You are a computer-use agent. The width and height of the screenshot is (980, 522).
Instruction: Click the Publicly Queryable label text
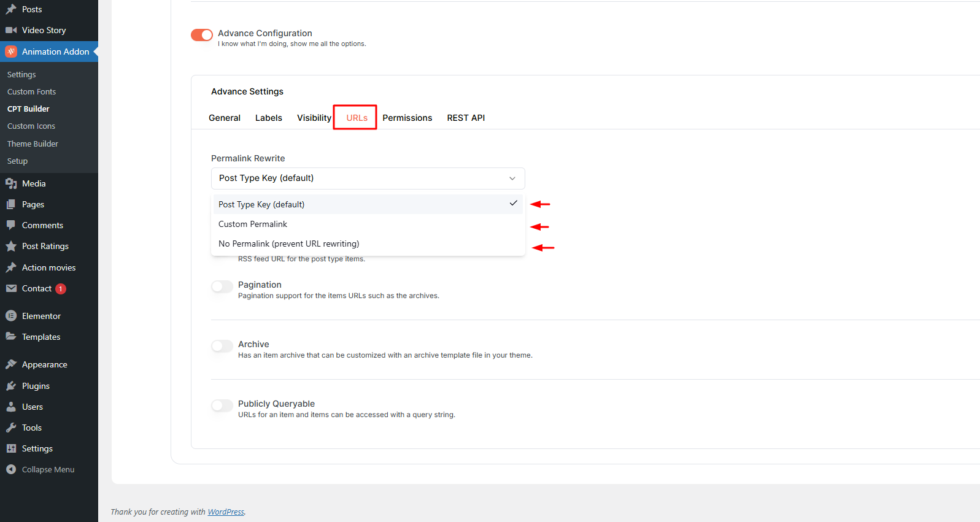point(276,404)
